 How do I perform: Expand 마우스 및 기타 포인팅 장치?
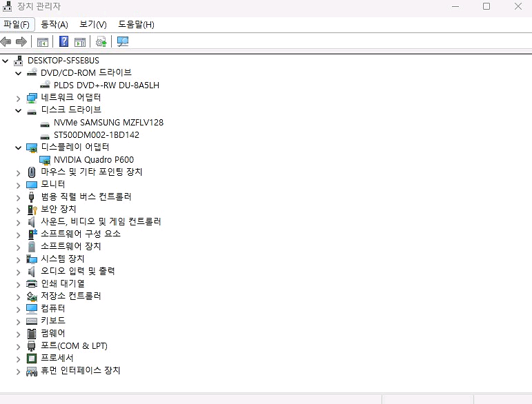point(19,173)
